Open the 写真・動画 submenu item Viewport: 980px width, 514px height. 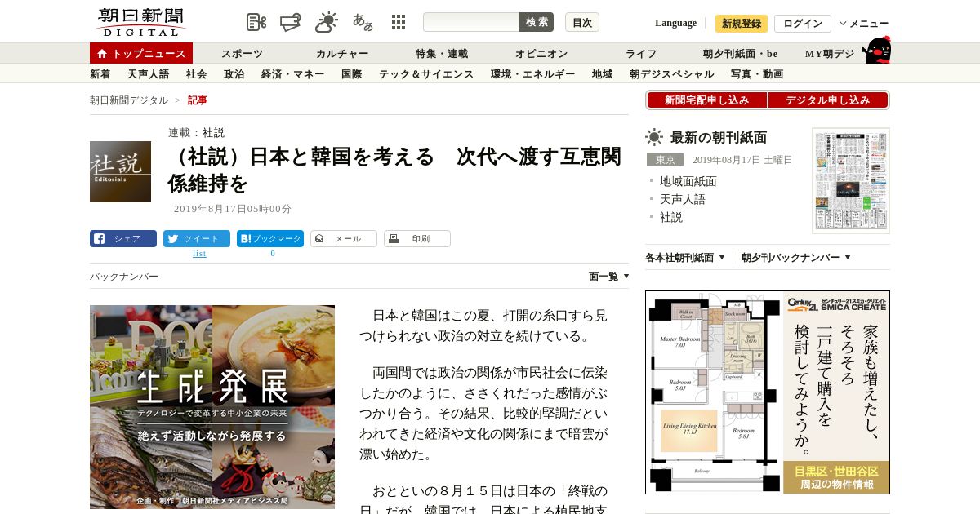click(757, 74)
